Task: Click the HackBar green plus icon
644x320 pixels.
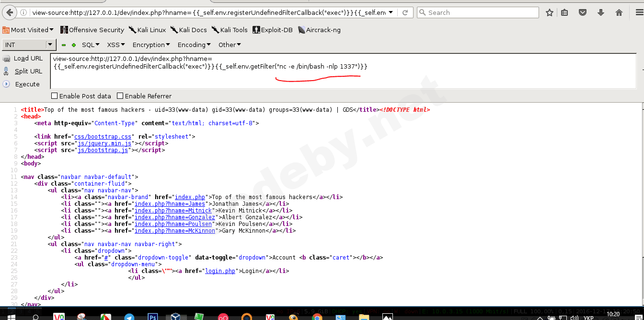Action: pos(73,45)
